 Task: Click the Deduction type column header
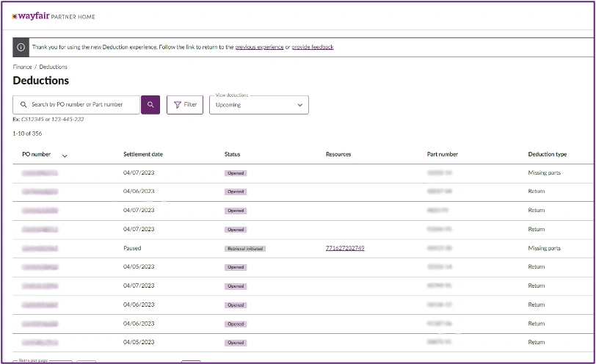(548, 154)
